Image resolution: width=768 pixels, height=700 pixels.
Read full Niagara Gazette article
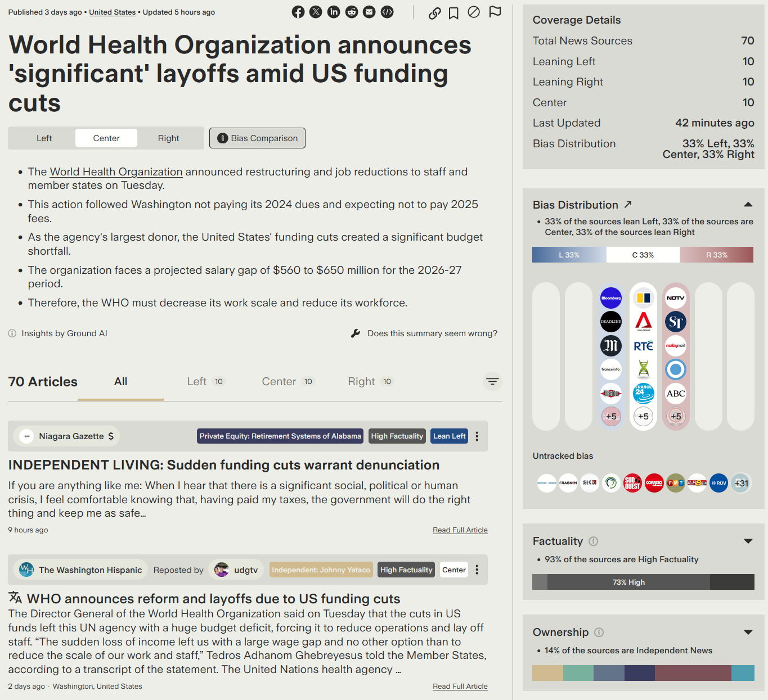tap(460, 530)
